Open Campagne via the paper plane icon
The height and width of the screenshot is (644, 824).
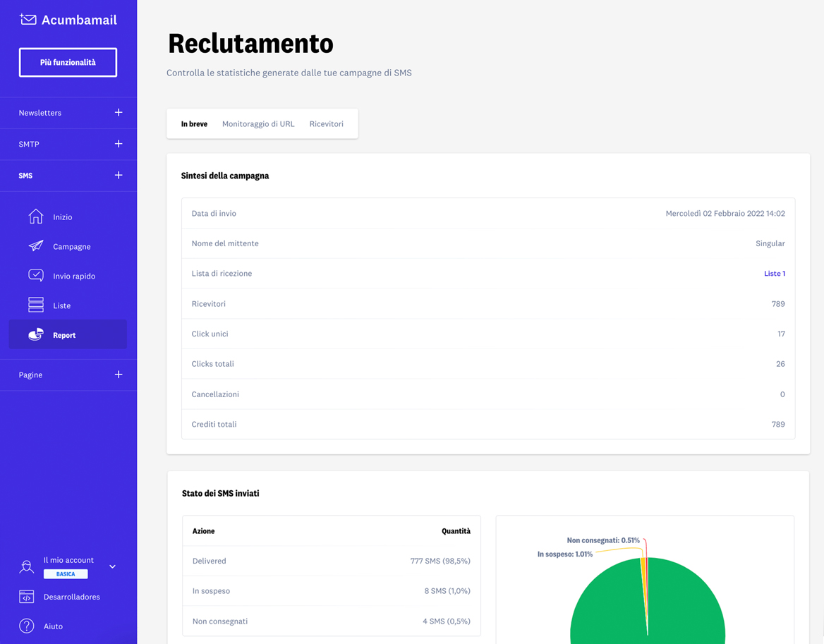pyautogui.click(x=35, y=246)
